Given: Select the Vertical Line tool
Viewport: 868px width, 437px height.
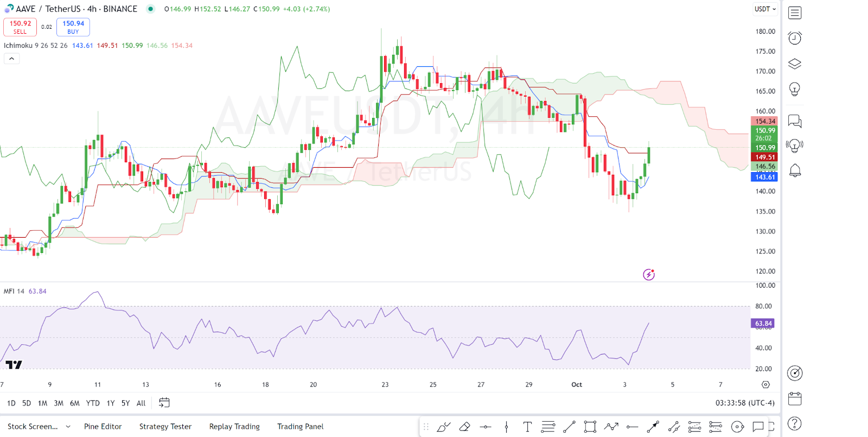Looking at the screenshot, I should tap(506, 427).
